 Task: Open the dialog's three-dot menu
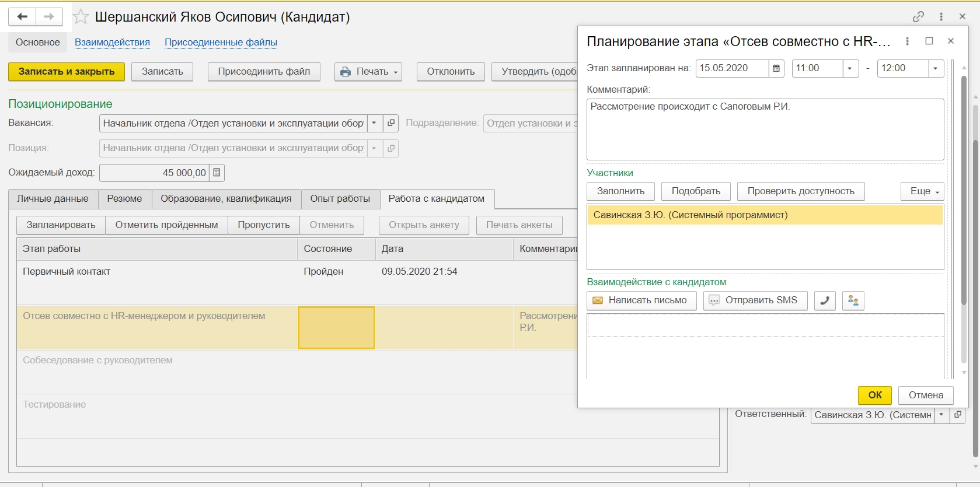pos(907,41)
